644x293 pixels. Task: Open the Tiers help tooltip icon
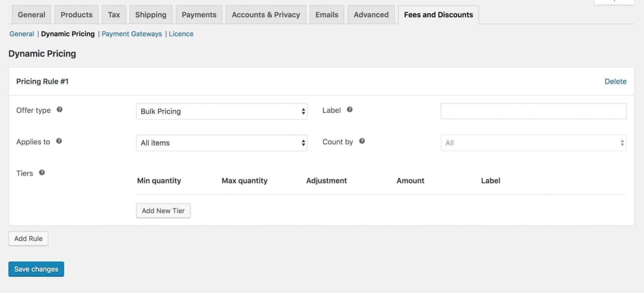[42, 173]
